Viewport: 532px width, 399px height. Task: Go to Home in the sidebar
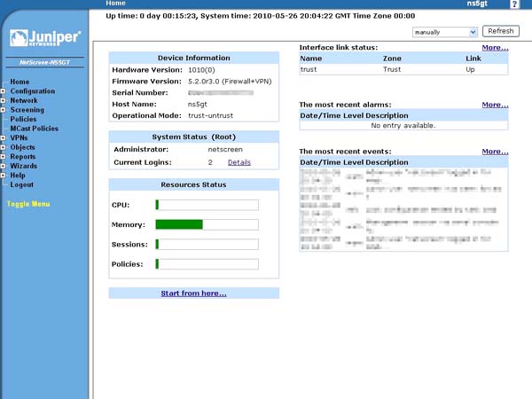tap(20, 82)
